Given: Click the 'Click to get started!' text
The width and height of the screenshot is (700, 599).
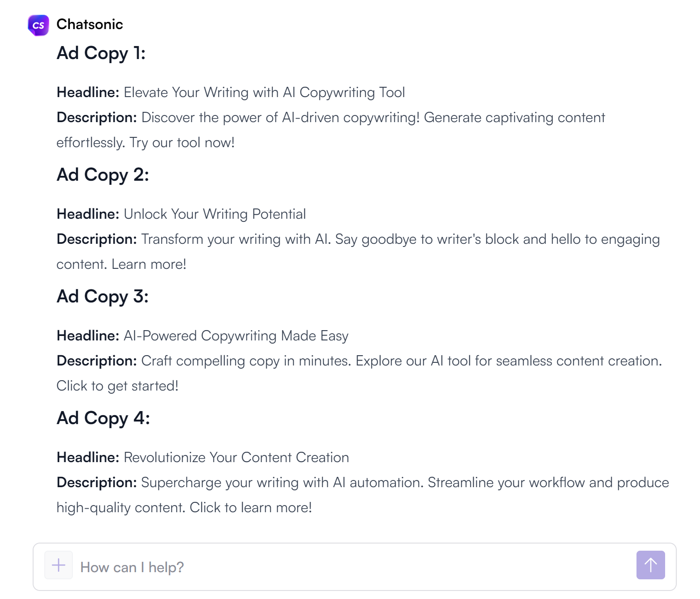Looking at the screenshot, I should 117,386.
